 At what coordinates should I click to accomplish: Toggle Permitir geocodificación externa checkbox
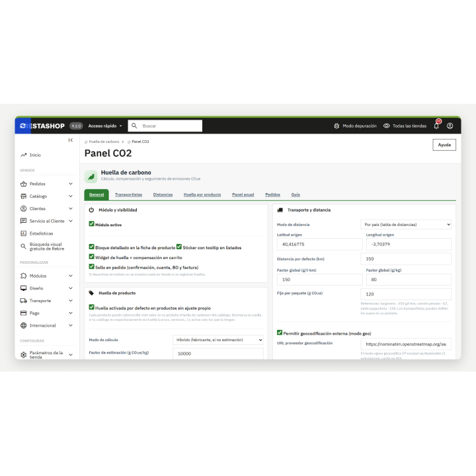[x=280, y=333]
